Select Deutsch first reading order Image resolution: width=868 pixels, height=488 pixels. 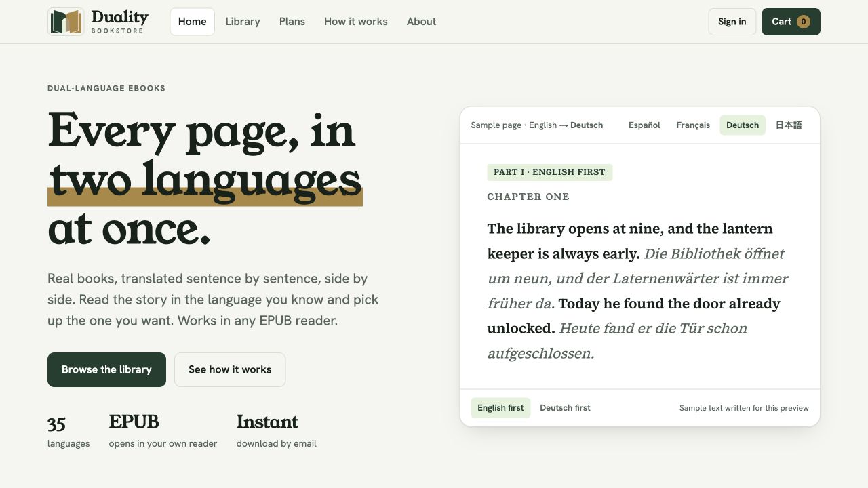click(x=565, y=408)
